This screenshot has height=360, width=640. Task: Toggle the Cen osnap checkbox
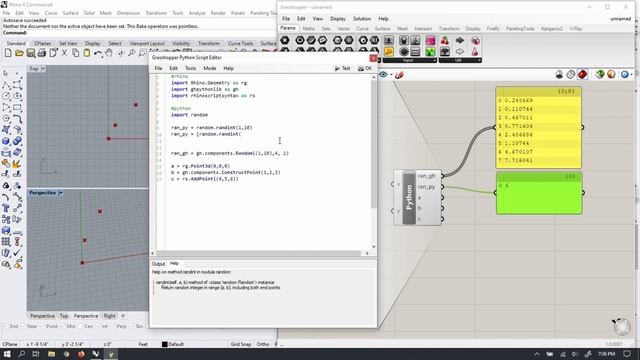point(81,326)
